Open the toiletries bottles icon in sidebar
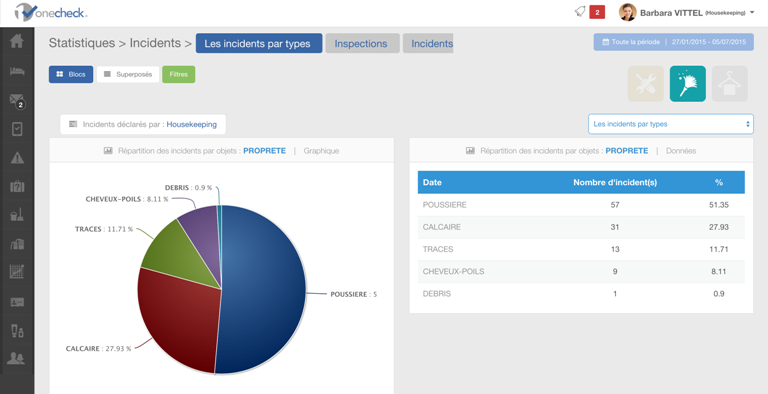Image resolution: width=768 pixels, height=394 pixels. [x=17, y=331]
